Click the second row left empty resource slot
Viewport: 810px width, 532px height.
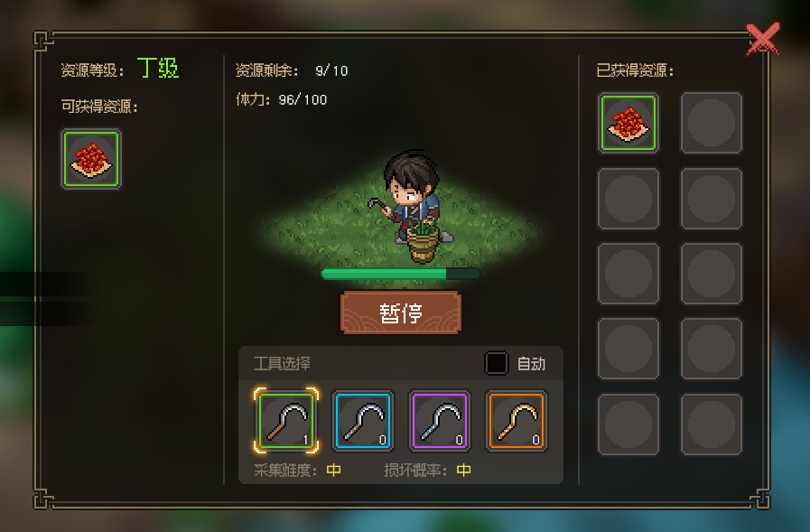(x=628, y=199)
